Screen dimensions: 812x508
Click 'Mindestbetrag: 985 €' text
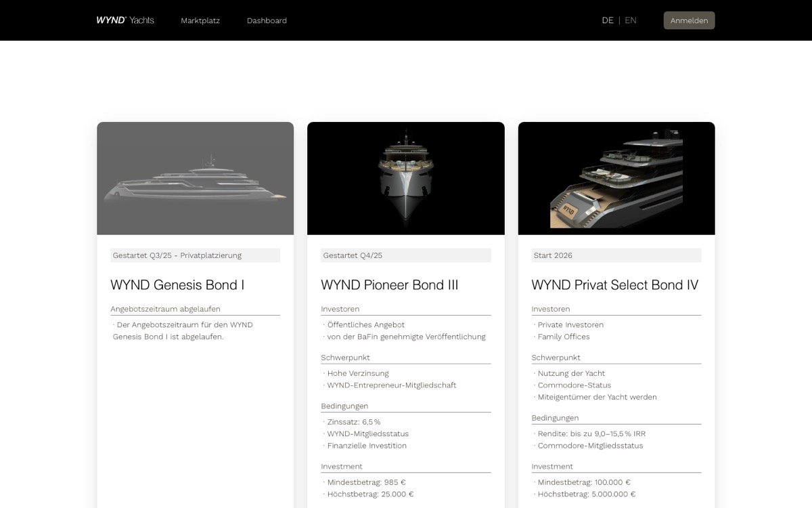click(366, 482)
